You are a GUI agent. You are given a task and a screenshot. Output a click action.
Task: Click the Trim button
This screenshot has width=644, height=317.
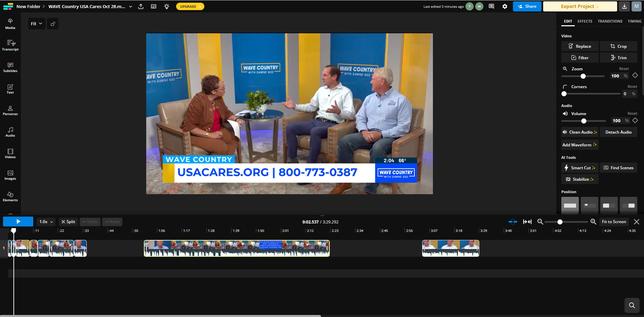pos(618,58)
